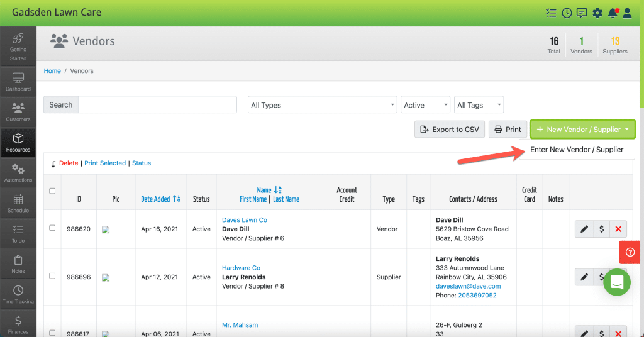Open Customers in sidebar

18,112
